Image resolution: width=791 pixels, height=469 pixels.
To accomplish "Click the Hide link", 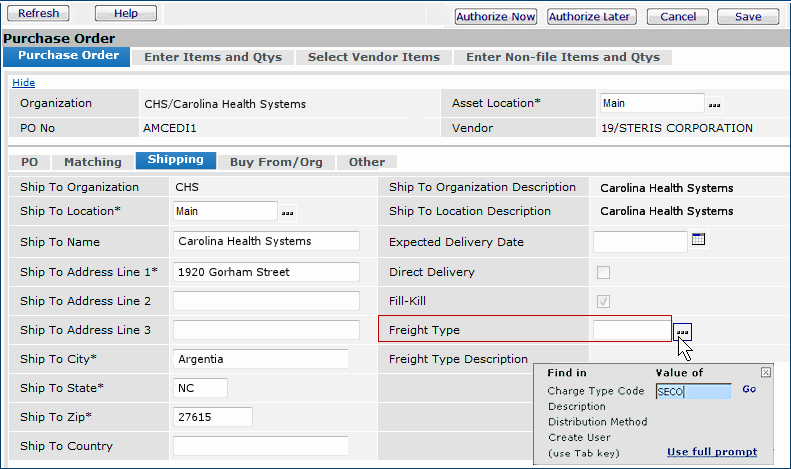I will (23, 82).
